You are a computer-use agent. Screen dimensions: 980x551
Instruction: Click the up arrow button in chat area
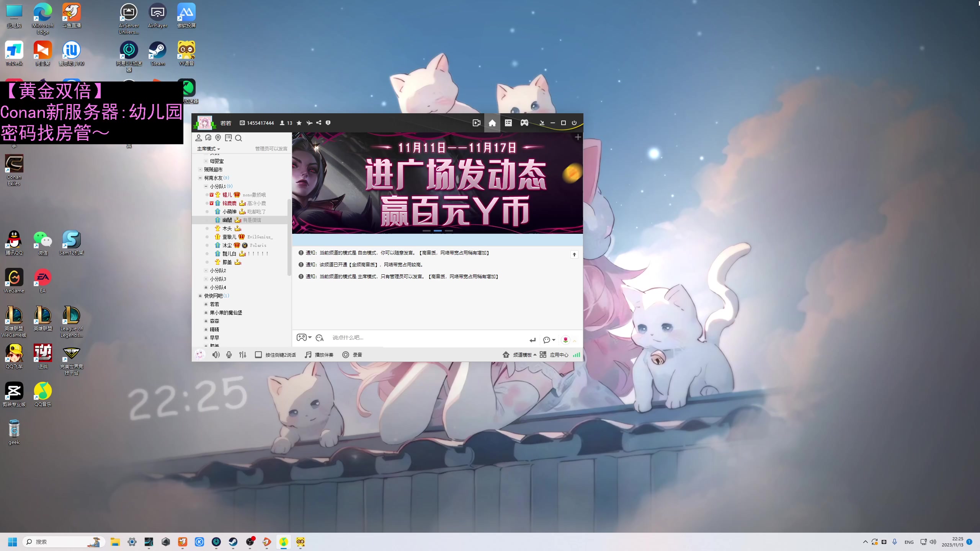[x=574, y=254]
